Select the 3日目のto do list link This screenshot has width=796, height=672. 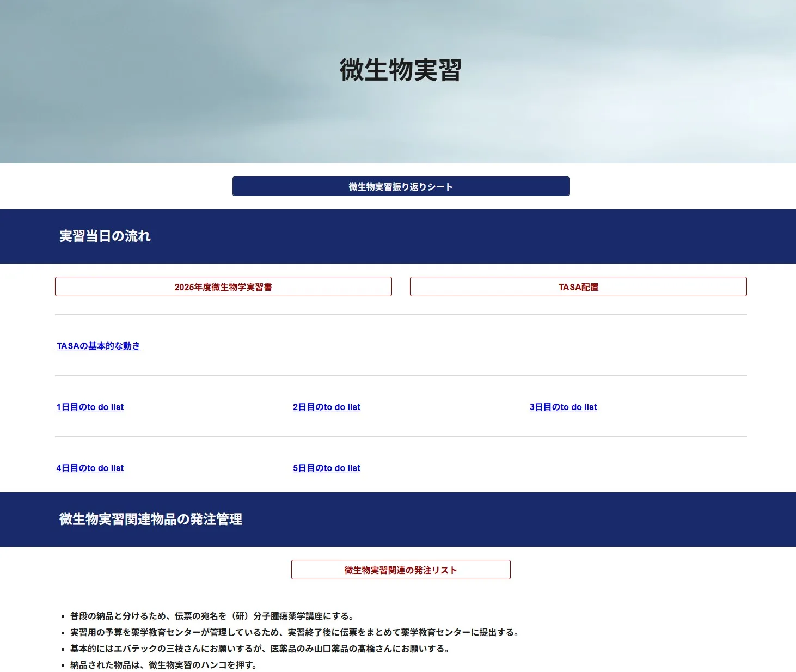tap(563, 407)
